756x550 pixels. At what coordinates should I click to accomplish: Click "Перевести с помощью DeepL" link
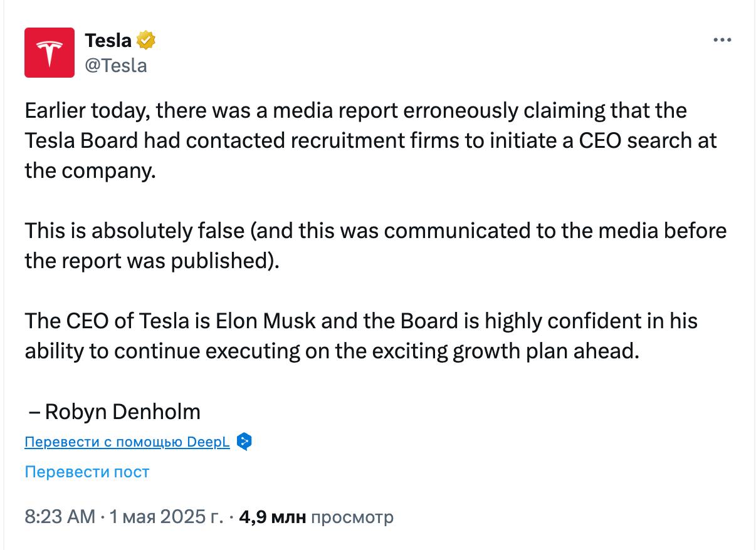coord(127,442)
